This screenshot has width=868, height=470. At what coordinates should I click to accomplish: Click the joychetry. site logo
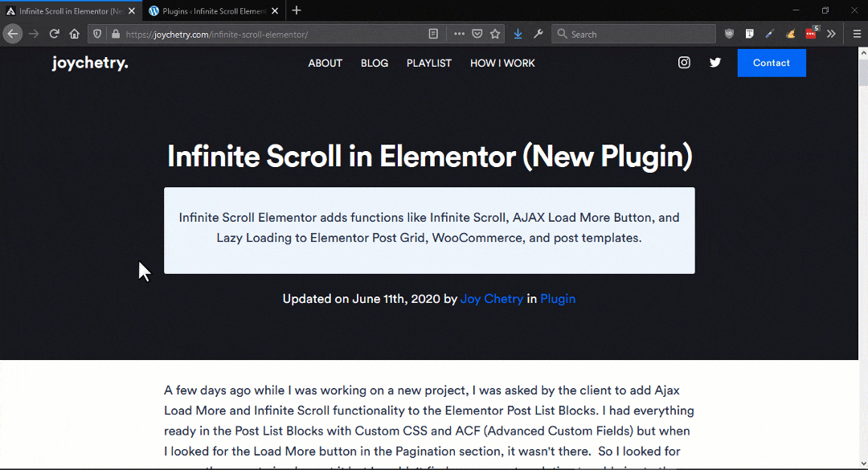(x=90, y=63)
